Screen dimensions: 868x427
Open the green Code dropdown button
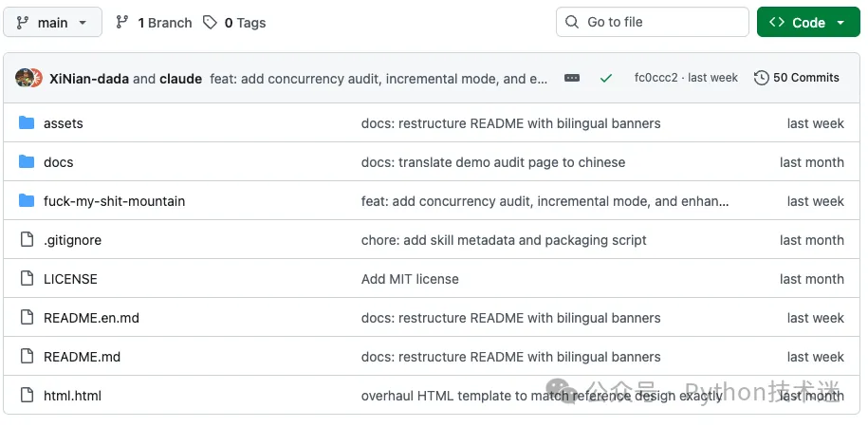(808, 22)
